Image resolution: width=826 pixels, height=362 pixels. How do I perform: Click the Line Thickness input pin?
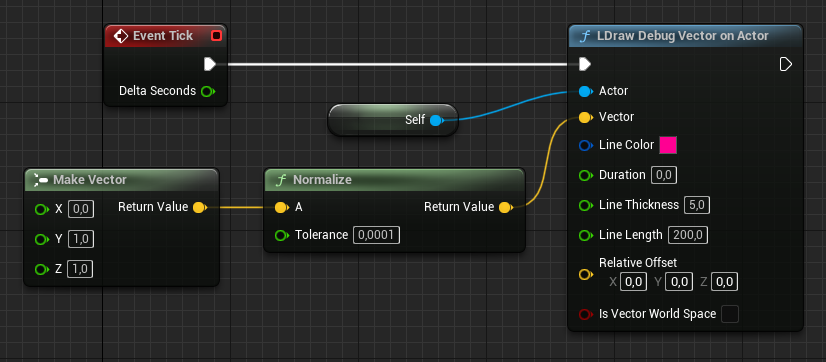586,205
